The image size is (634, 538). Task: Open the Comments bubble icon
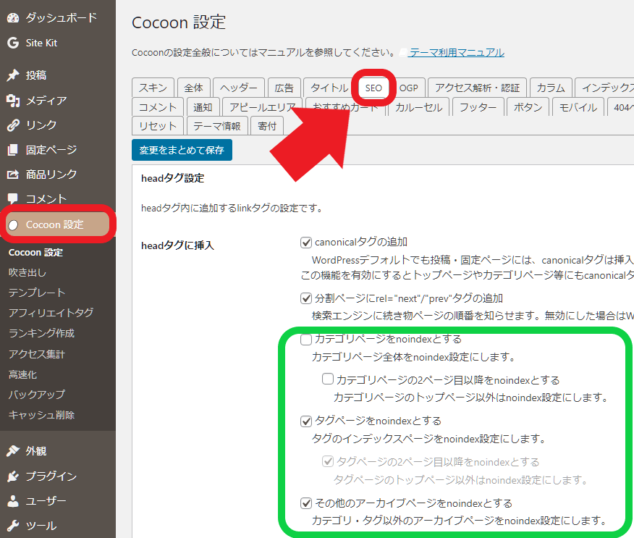[x=13, y=199]
